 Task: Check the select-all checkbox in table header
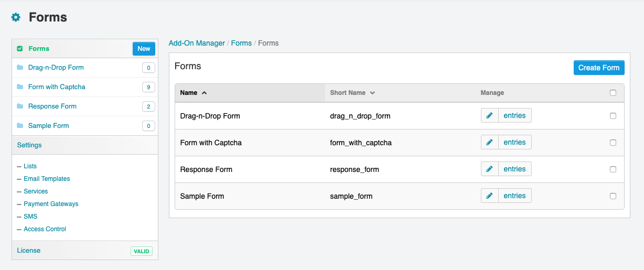click(613, 93)
